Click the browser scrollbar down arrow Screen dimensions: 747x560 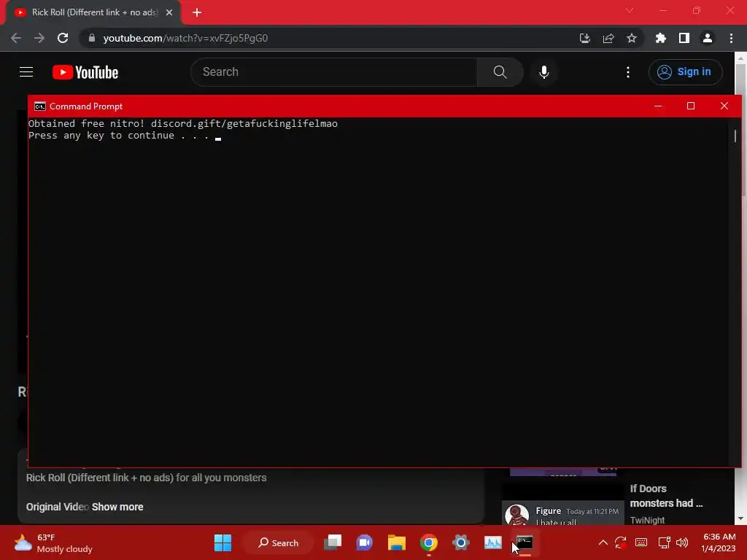741,518
